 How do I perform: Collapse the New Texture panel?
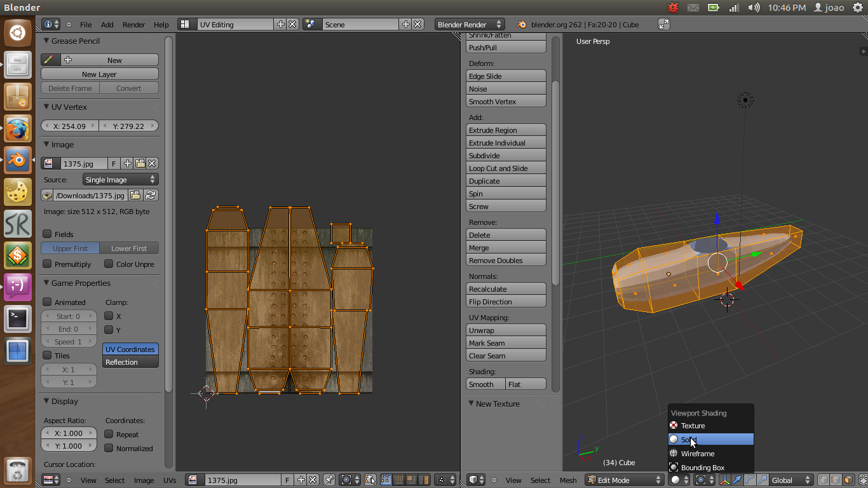(471, 403)
